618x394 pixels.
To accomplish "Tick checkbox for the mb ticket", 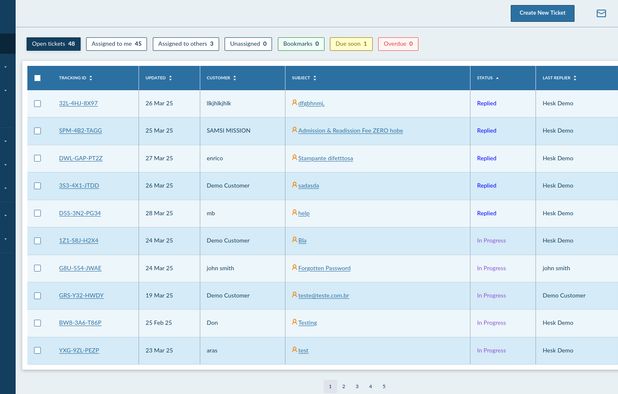I will tap(37, 213).
